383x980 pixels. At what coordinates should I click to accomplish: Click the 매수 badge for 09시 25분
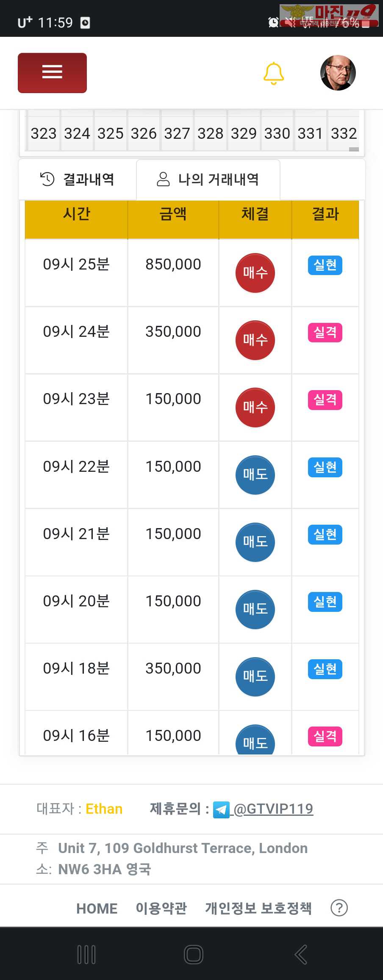tap(255, 273)
